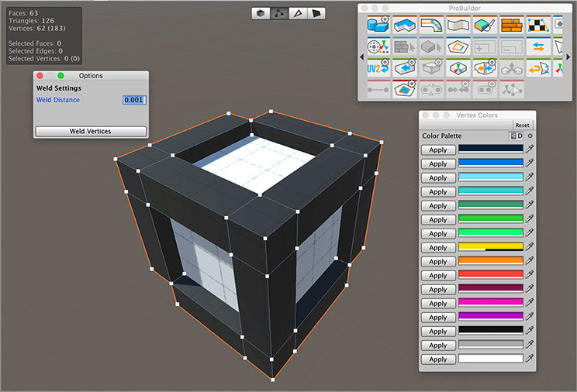Click the Weld Vertices button in Options

click(91, 131)
